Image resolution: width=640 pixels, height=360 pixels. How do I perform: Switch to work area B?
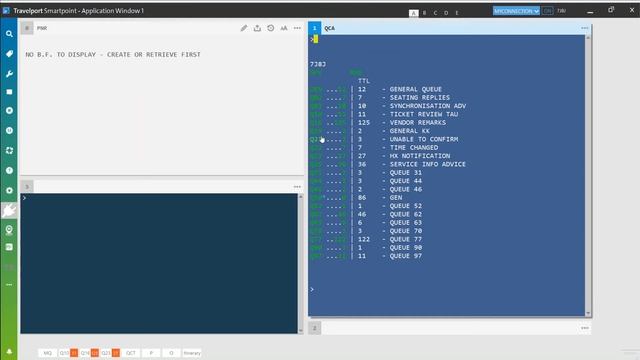click(x=424, y=13)
